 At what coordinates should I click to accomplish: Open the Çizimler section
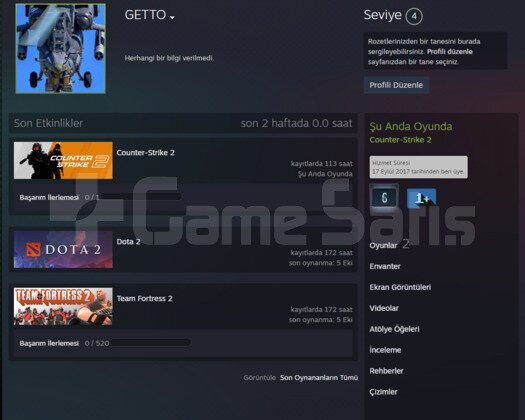tap(383, 392)
